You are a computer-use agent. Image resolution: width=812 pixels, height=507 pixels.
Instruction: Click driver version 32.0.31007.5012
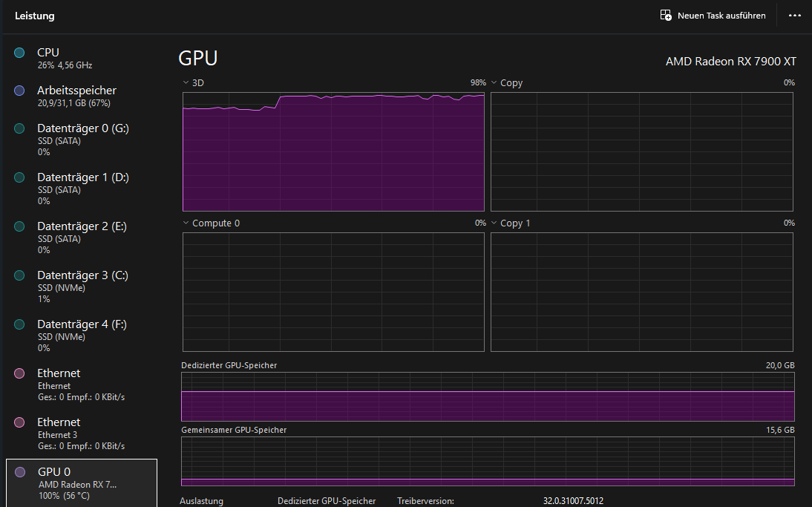(x=573, y=501)
